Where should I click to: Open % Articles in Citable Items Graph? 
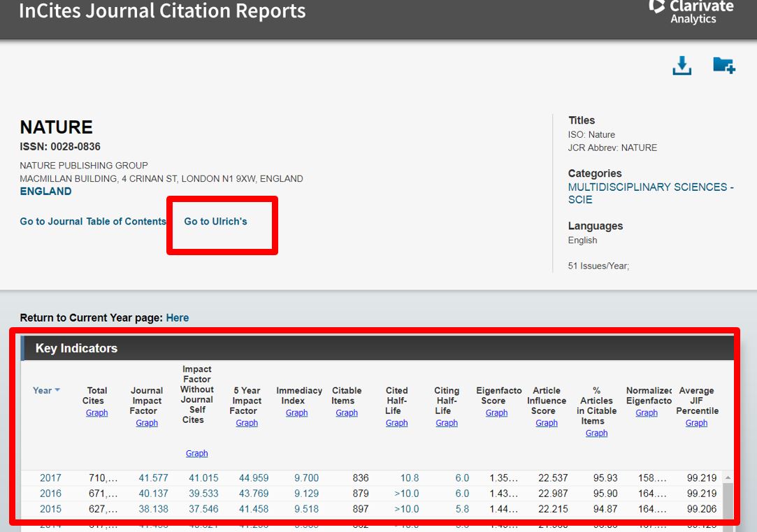pos(596,433)
